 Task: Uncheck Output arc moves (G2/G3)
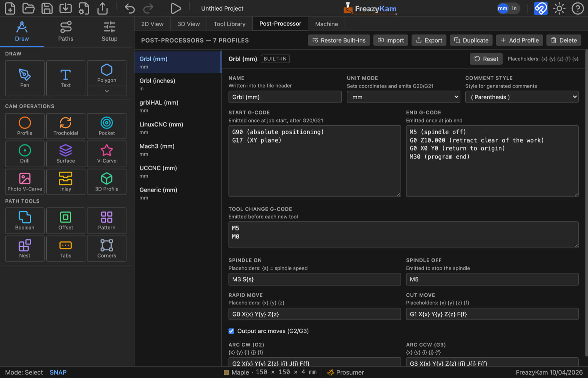pos(231,331)
